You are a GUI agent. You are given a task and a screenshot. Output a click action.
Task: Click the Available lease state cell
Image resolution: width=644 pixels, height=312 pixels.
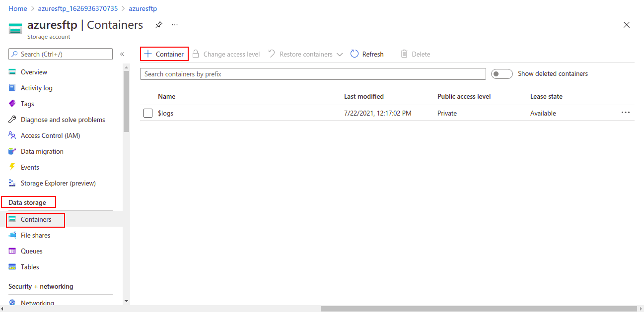click(543, 113)
